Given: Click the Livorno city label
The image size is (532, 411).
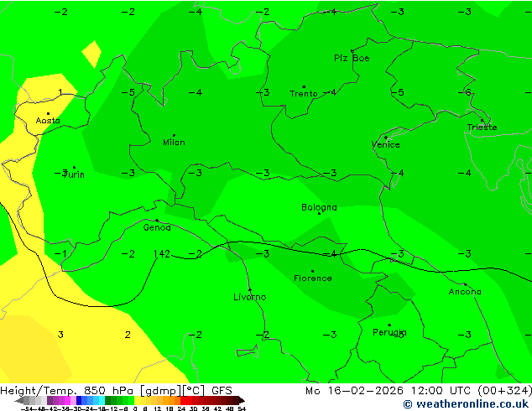Looking at the screenshot, I should pyautogui.click(x=250, y=298).
